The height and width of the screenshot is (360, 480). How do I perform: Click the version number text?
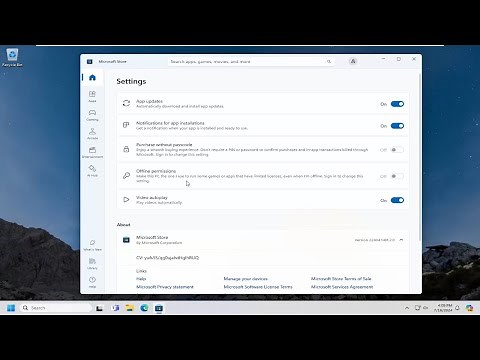click(x=375, y=240)
